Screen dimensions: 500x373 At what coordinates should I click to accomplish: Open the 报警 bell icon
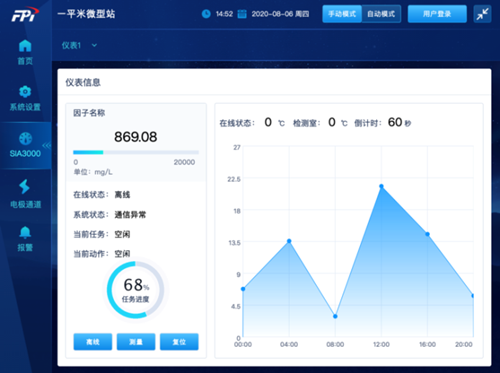coord(25,232)
